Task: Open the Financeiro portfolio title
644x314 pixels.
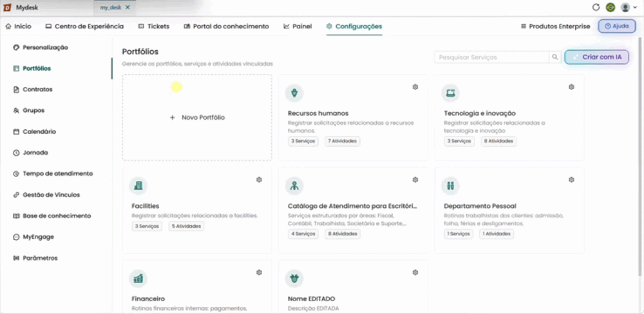Action: [148, 299]
